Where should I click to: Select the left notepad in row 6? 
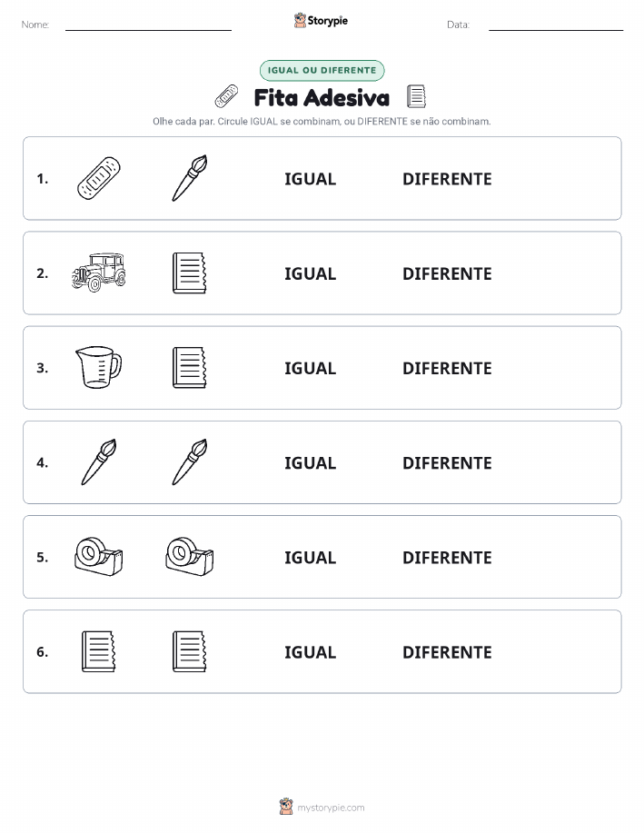click(x=98, y=651)
